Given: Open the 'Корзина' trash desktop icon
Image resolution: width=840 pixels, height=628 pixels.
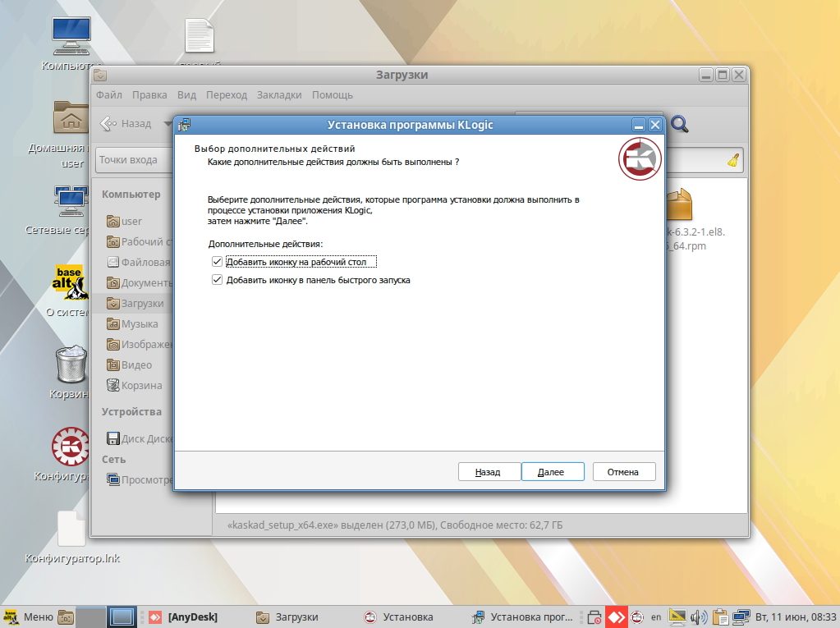Looking at the screenshot, I should 70,365.
